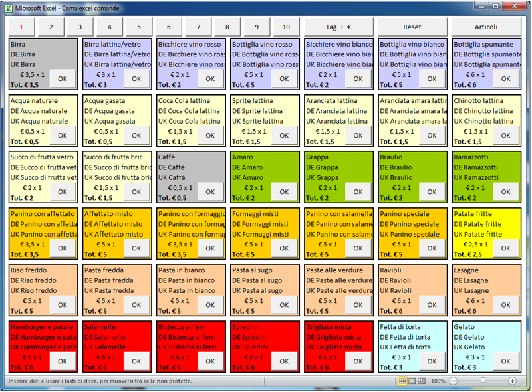532x392 pixels.
Task: Click OK in the green Grappa tile
Action: pyautogui.click(x=358, y=191)
